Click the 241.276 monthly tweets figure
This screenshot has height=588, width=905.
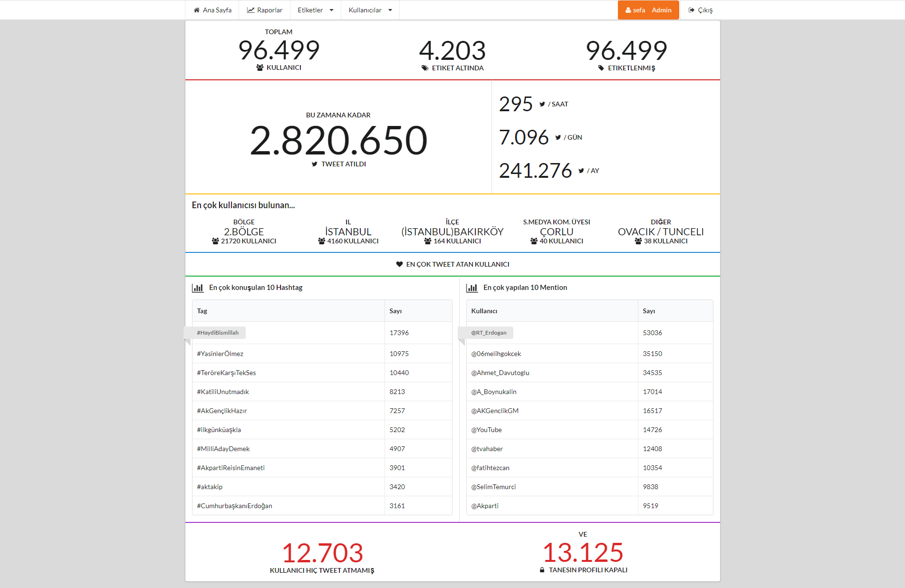[x=535, y=171]
